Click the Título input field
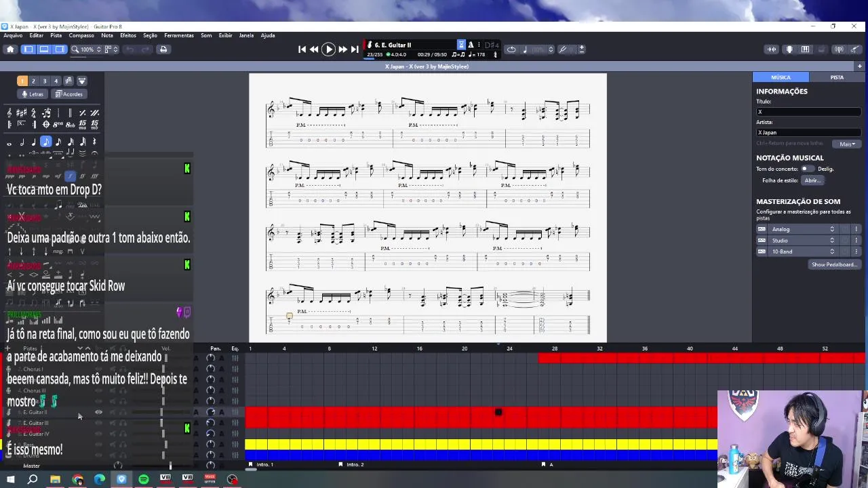The image size is (868, 488). click(809, 112)
